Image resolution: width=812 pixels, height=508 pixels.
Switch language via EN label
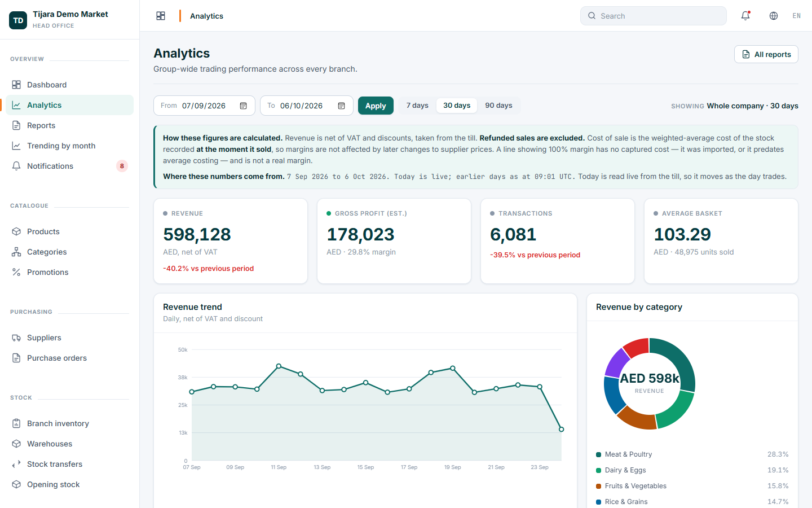[x=796, y=16]
